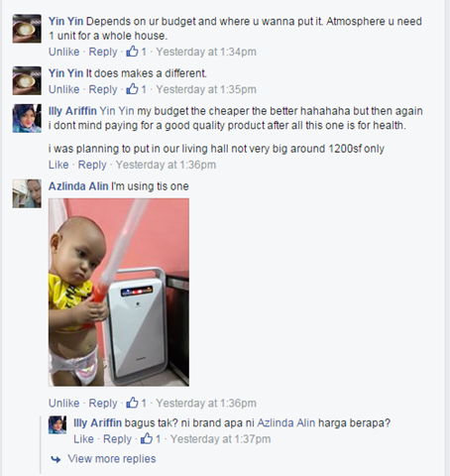The width and height of the screenshot is (450, 476).
Task: Unlike Yin Yin's 1:34pm comment
Action: click(x=64, y=52)
